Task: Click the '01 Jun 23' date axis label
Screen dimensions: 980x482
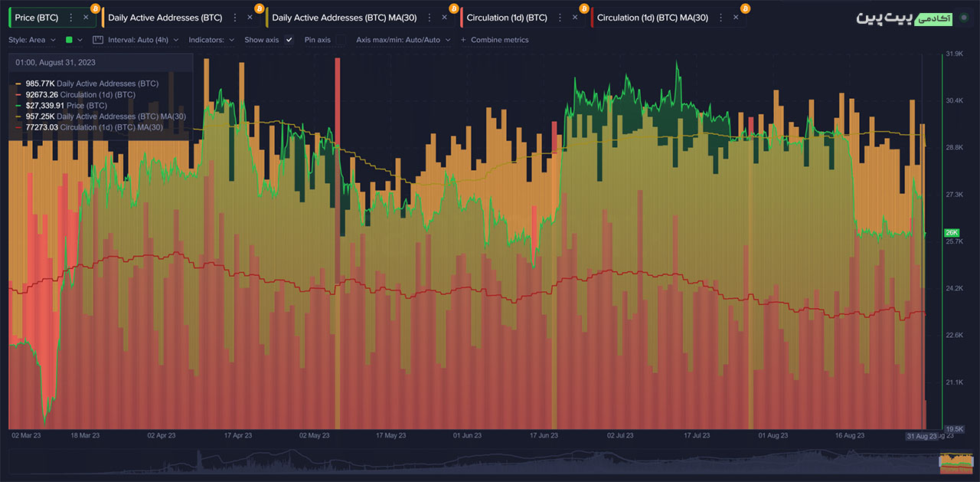Action: click(467, 435)
